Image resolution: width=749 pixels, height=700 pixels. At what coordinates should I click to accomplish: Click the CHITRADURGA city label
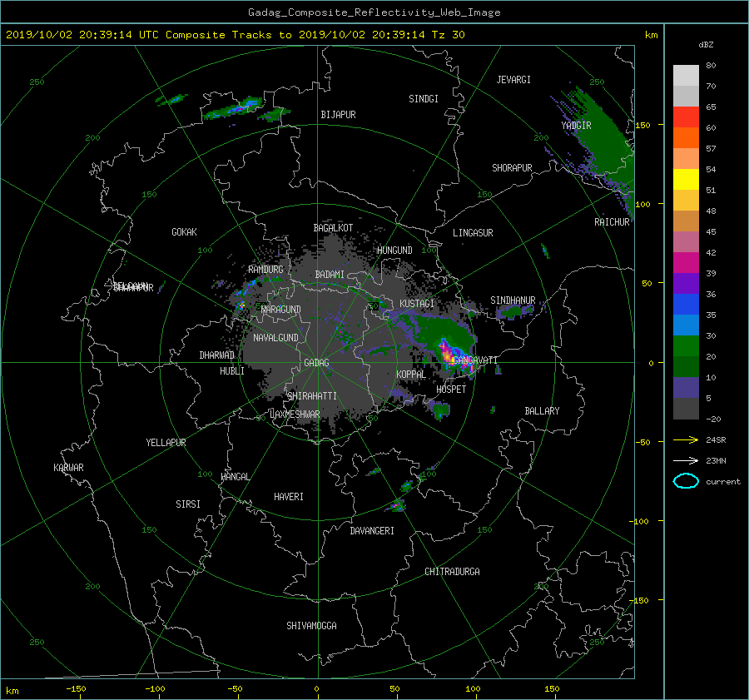452,572
